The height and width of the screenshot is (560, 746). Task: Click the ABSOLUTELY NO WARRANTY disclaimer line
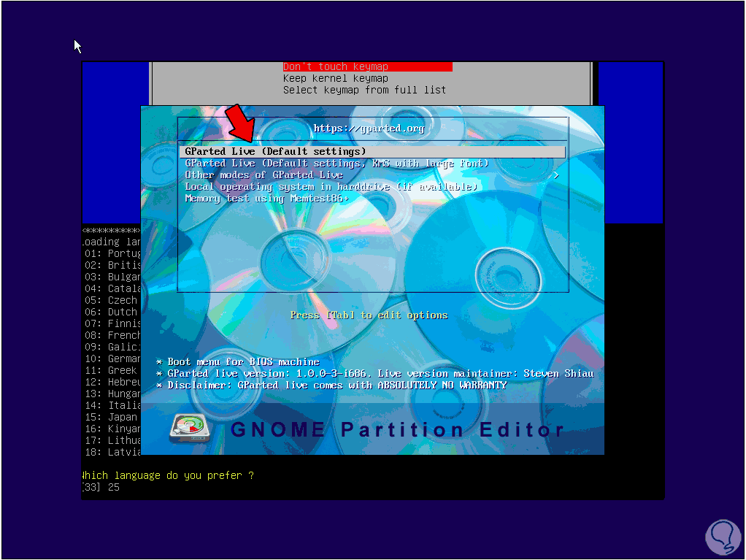[331, 385]
